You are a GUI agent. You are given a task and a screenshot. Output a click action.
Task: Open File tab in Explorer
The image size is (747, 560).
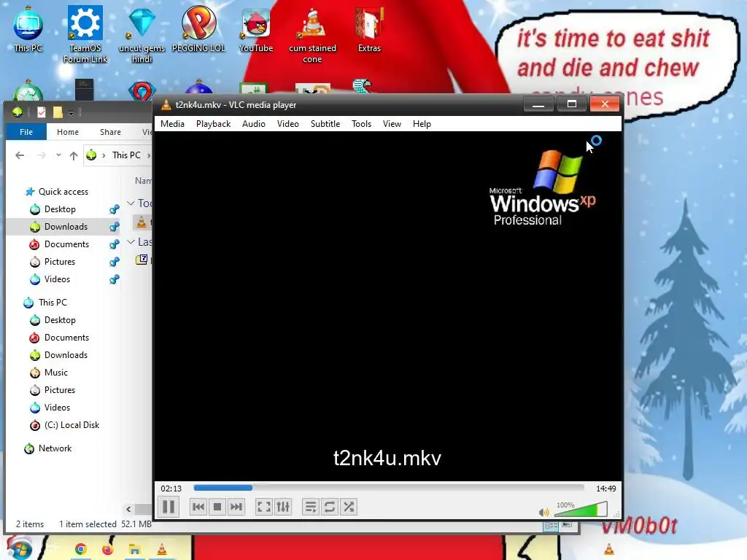[x=26, y=132]
